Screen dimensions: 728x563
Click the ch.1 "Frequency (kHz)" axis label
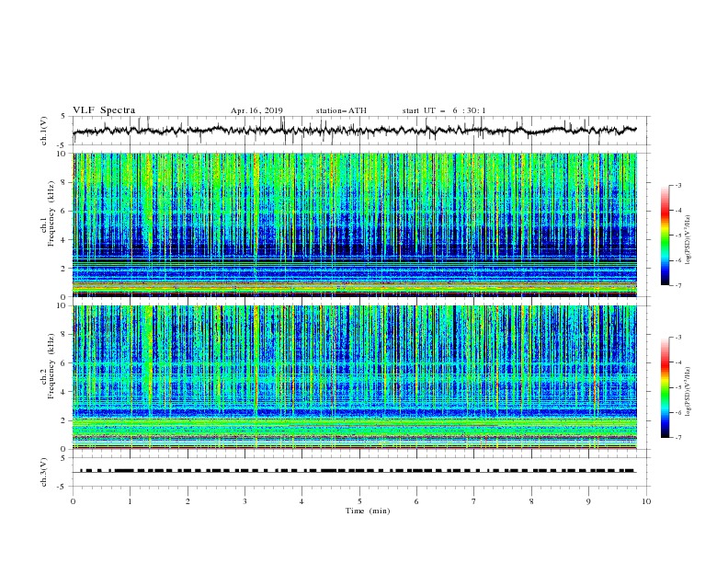(x=51, y=213)
